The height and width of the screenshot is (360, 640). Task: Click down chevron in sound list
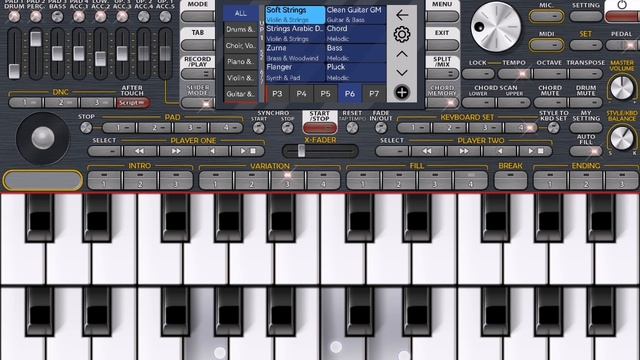[x=402, y=73]
